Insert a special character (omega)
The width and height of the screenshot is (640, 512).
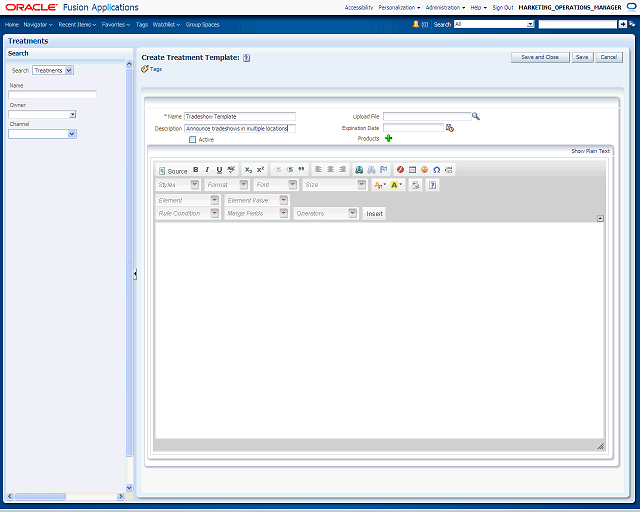(x=437, y=169)
